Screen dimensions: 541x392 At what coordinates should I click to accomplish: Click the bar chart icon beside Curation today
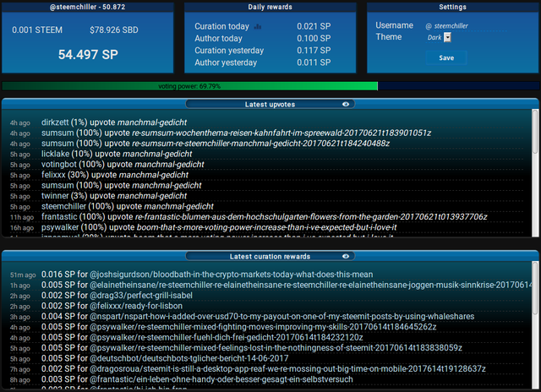coord(257,26)
